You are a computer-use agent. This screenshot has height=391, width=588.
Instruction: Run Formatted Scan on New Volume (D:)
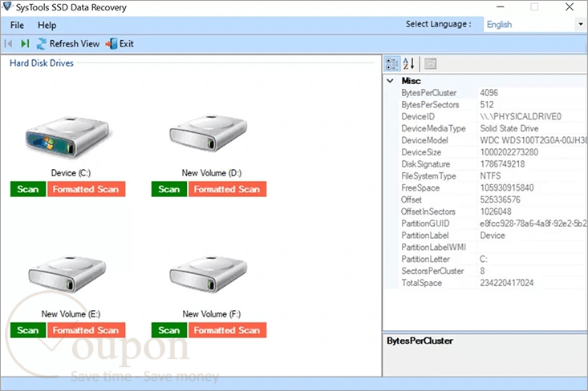click(227, 189)
